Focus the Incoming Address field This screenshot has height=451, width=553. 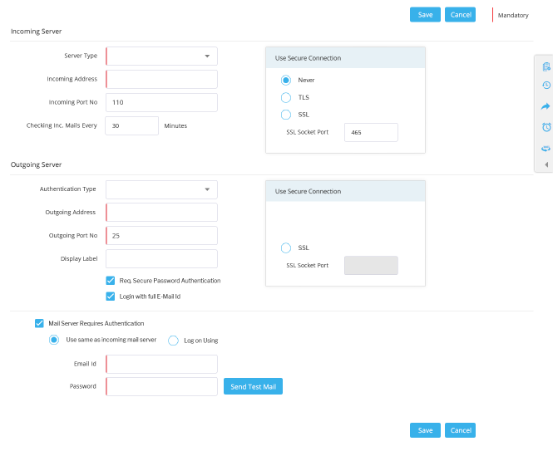pos(162,79)
